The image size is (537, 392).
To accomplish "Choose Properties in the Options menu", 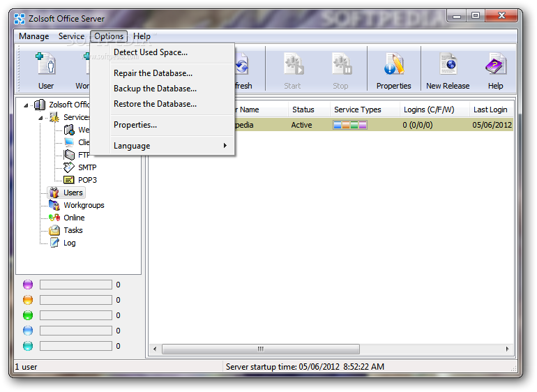I will click(135, 125).
